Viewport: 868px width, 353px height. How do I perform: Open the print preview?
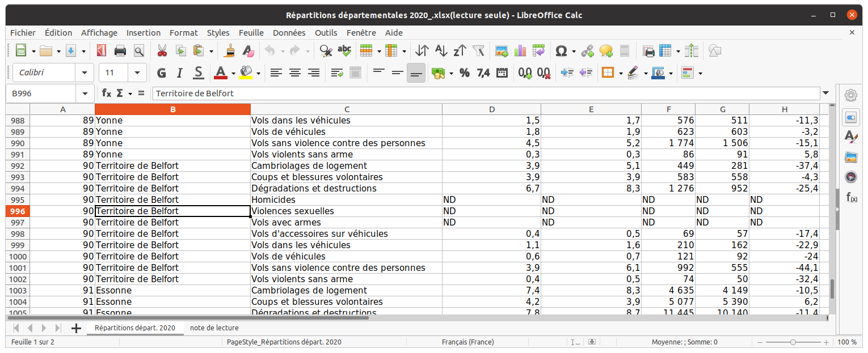(139, 51)
